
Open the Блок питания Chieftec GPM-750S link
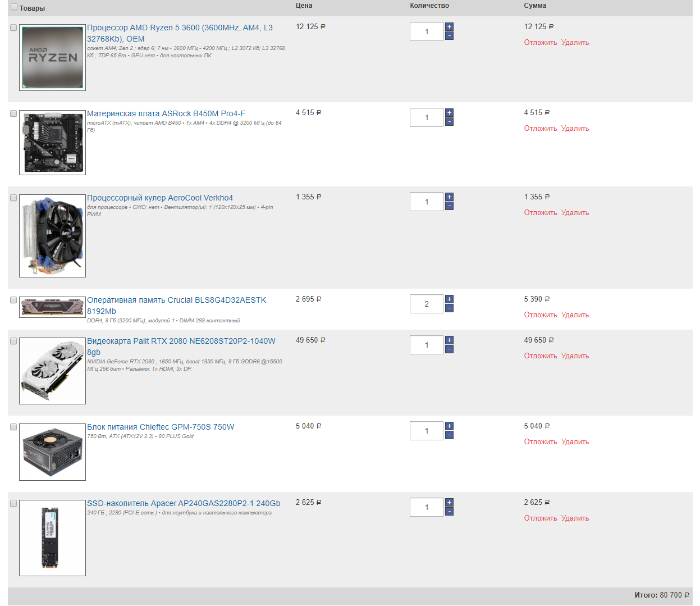161,427
